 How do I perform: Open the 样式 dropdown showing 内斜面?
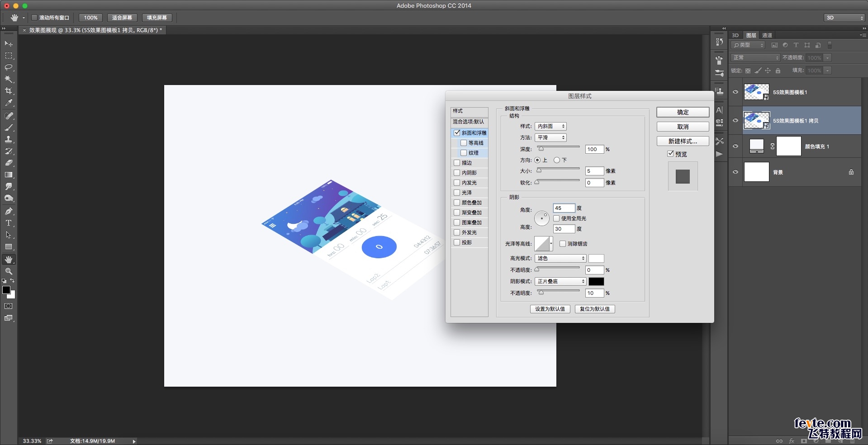tap(550, 126)
